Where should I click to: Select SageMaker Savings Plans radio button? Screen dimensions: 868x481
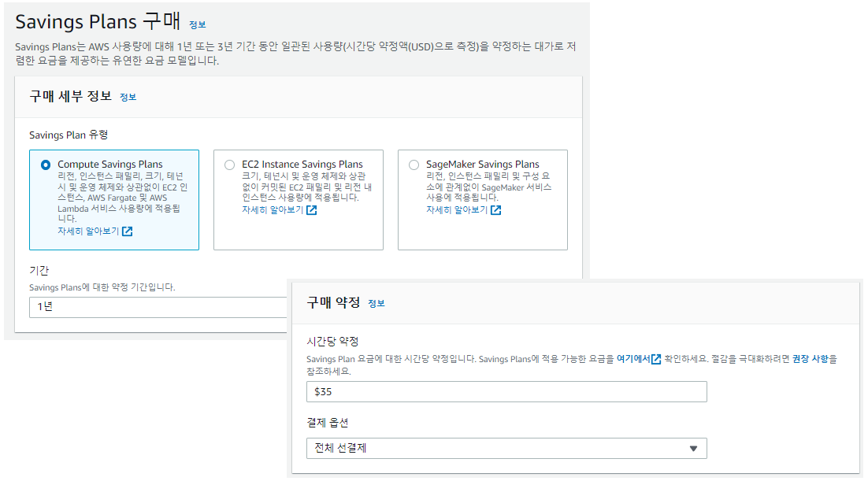(x=414, y=165)
